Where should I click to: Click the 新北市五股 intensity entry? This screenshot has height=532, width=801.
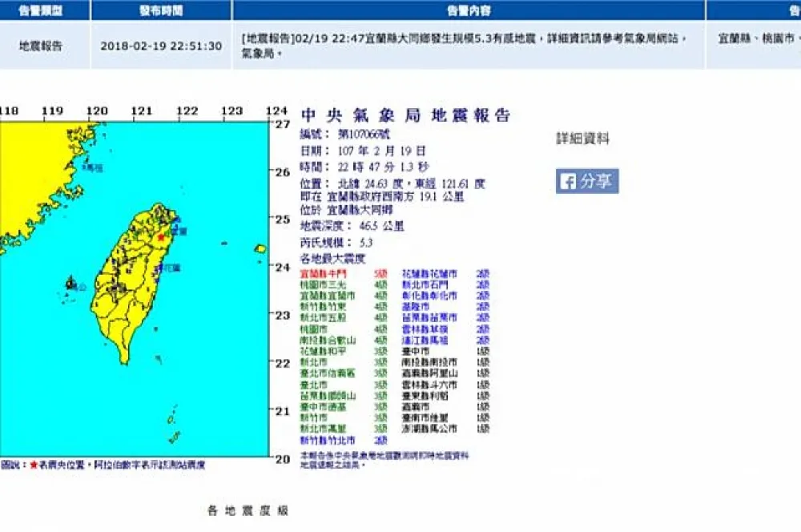[344, 318]
